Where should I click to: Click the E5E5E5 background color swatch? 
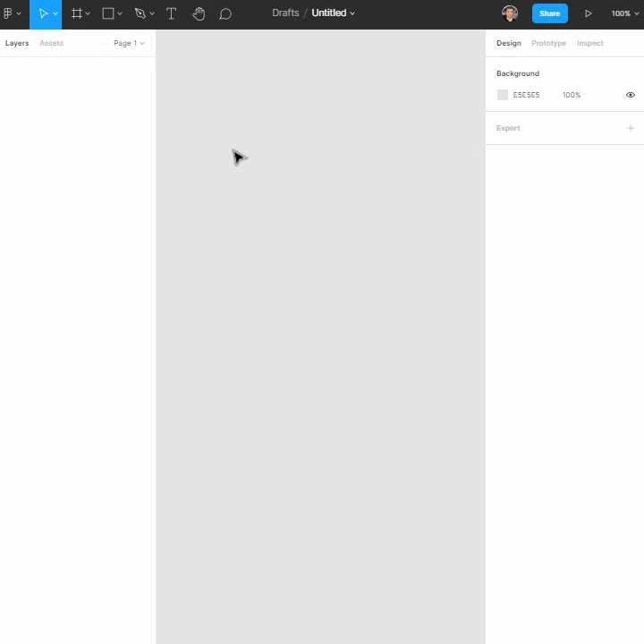pos(503,95)
